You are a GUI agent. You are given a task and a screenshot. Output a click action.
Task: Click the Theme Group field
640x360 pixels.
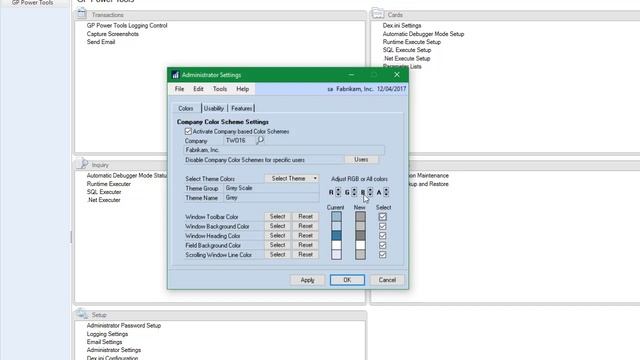coord(271,188)
